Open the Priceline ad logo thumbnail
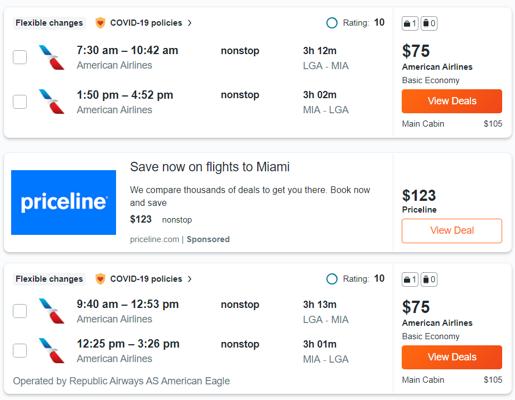 point(63,202)
